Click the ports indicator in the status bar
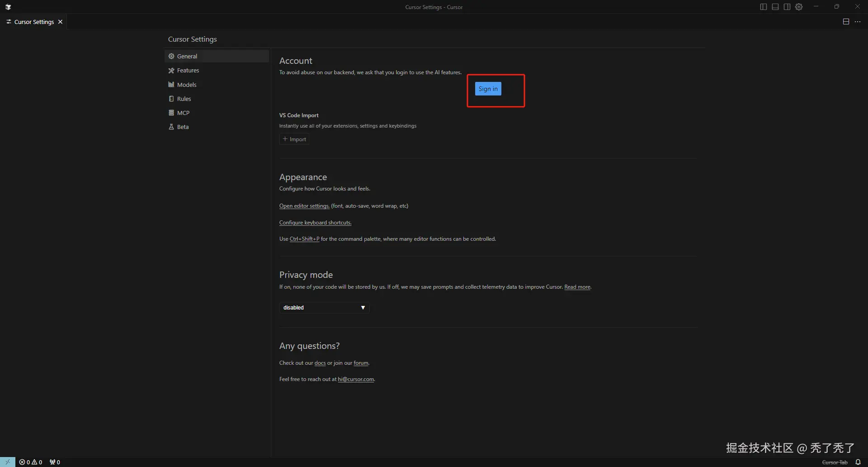Viewport: 868px width, 467px height. tap(55, 462)
